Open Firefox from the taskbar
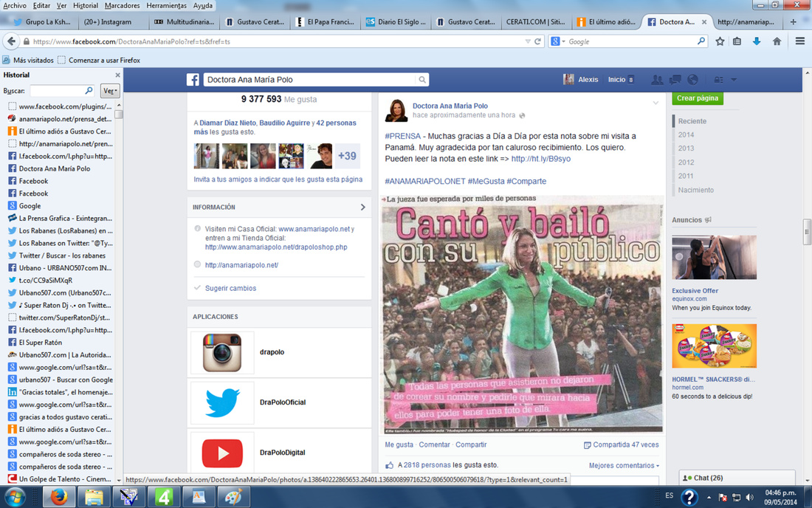The width and height of the screenshot is (812, 508). tap(58, 497)
